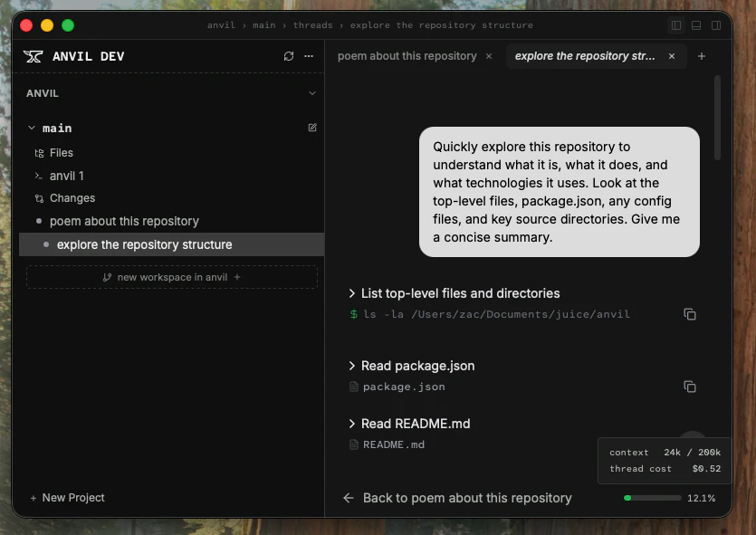Copy the ls -la command
The height and width of the screenshot is (535, 756).
point(690,314)
